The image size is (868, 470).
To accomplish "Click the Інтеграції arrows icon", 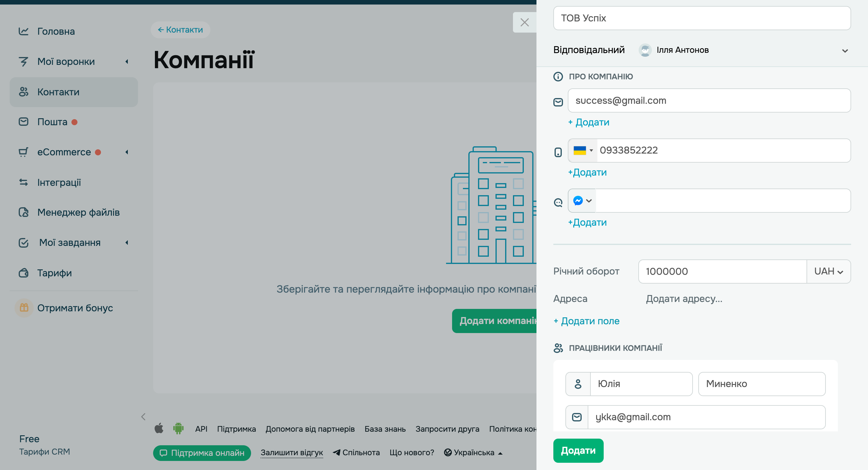I will 24,182.
